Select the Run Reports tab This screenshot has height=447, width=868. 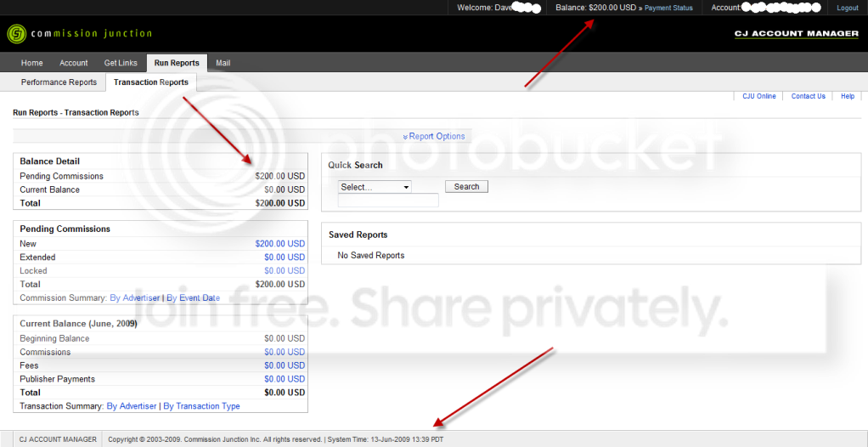[x=177, y=63]
